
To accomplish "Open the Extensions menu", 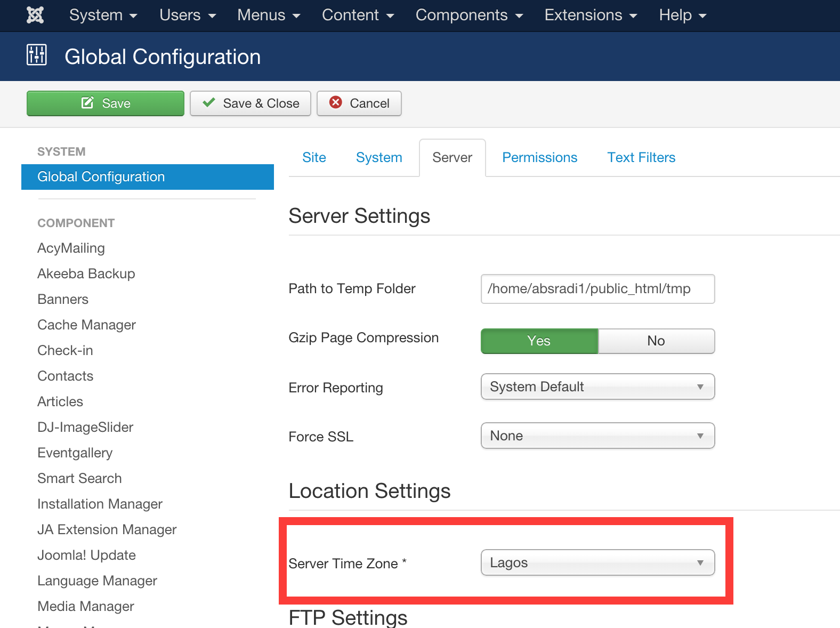I will coord(591,15).
